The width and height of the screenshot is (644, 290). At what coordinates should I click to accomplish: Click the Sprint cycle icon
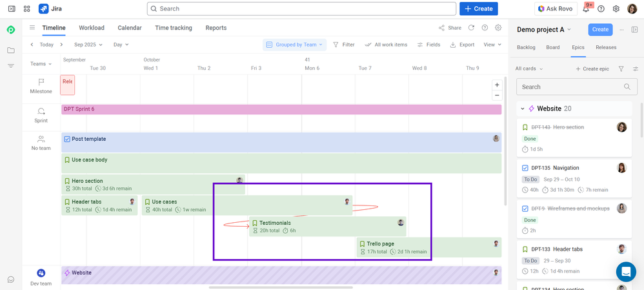click(x=41, y=111)
